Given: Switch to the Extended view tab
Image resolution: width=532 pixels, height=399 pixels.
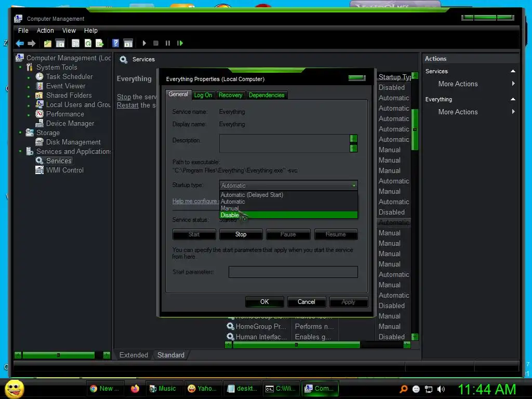Looking at the screenshot, I should point(134,355).
